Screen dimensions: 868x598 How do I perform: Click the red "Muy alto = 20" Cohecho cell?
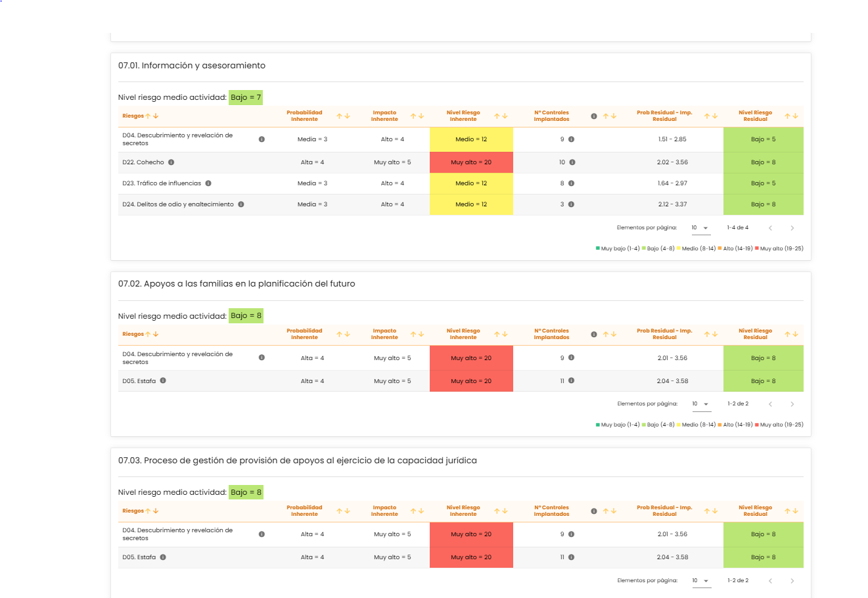(x=471, y=162)
